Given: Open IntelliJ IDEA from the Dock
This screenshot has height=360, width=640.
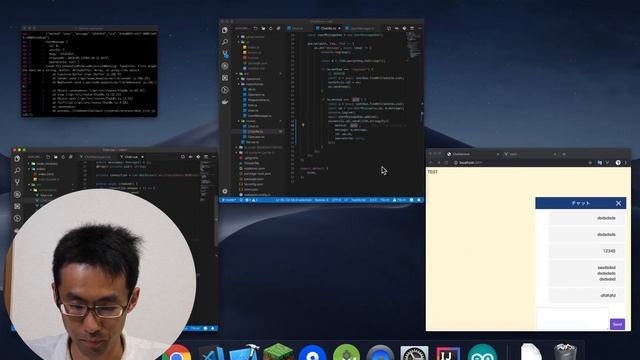Looking at the screenshot, I should pos(448,353).
